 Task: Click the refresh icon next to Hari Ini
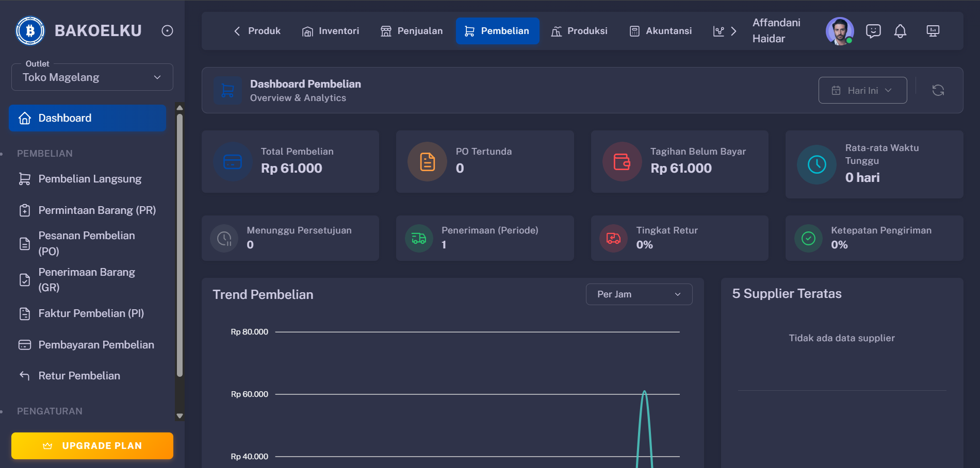pyautogui.click(x=938, y=90)
